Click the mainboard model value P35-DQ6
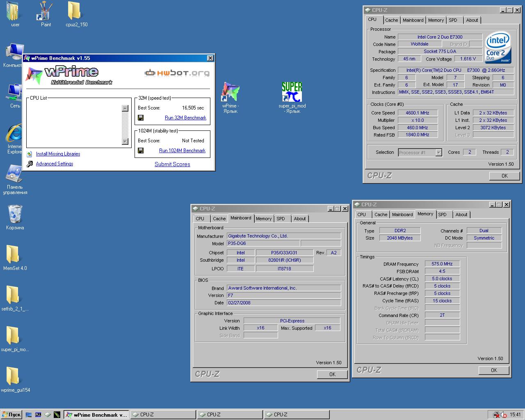 263,243
